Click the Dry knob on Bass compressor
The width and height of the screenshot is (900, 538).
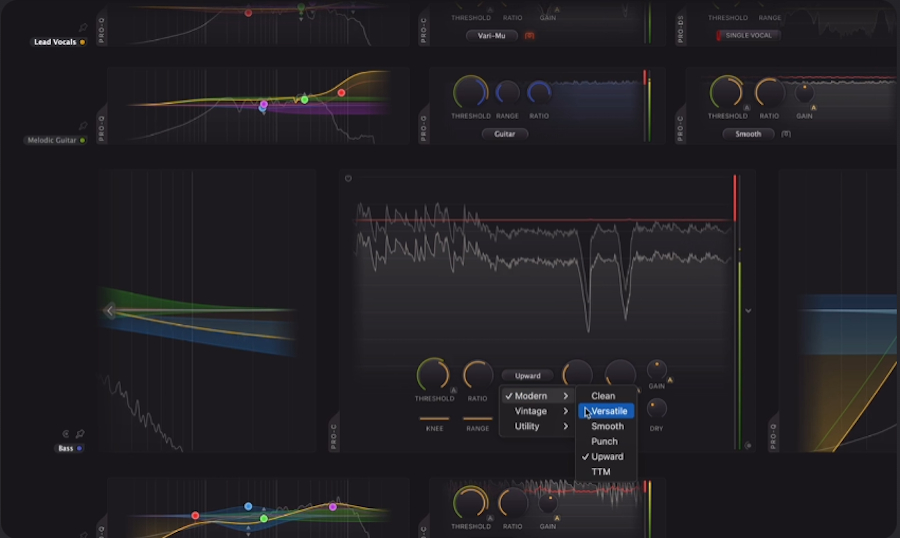click(x=656, y=408)
